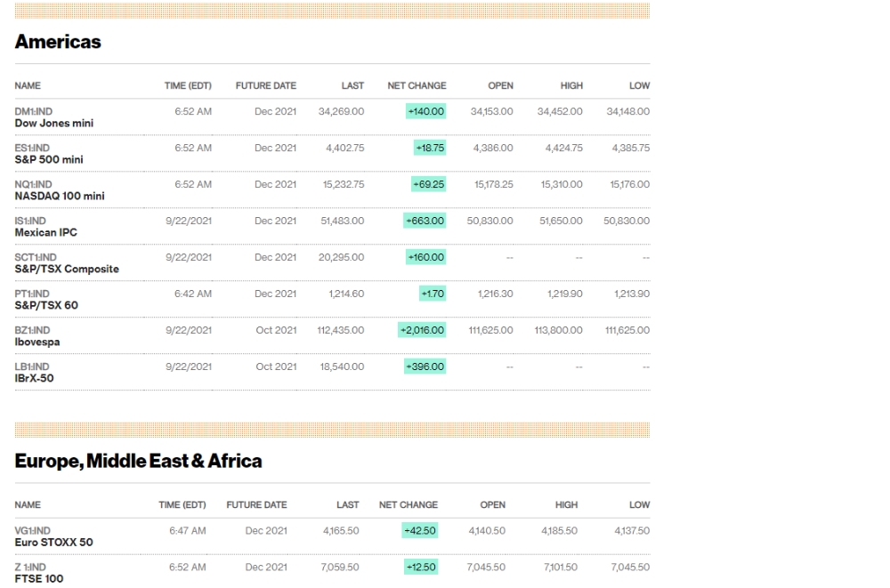Image resolution: width=890 pixels, height=588 pixels.
Task: Click the Z 1:IND ticker symbol
Action: (30, 567)
